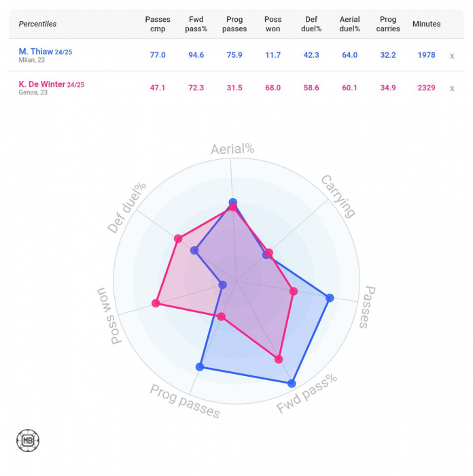
Task: Sort by Def duel% column header
Action: point(311,24)
